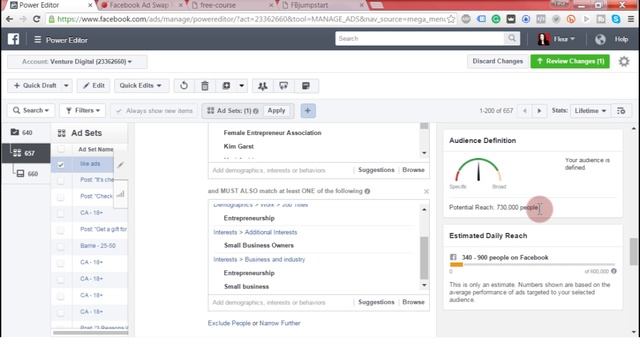The height and width of the screenshot is (360, 640).
Task: Click the duplicate icon in toolbar
Action: pos(226,86)
